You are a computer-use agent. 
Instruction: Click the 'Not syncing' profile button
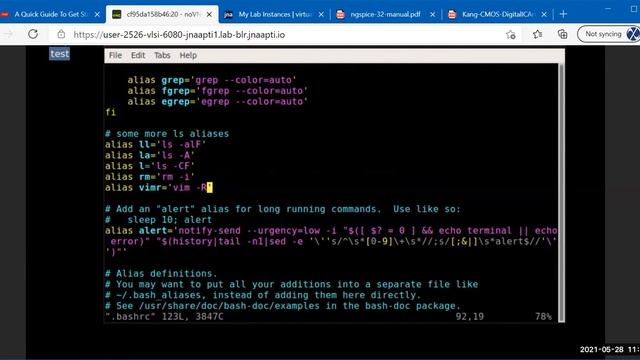point(608,34)
